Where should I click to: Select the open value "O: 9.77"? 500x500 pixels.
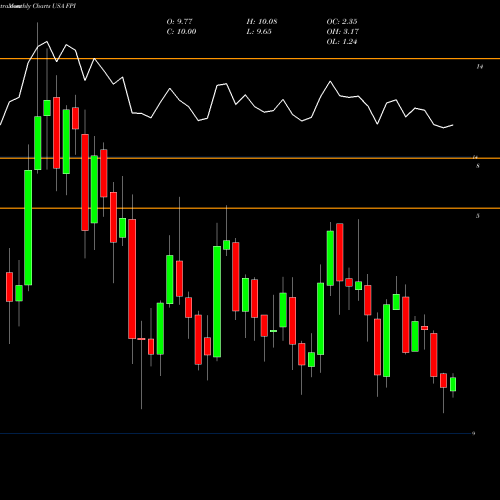(x=179, y=22)
